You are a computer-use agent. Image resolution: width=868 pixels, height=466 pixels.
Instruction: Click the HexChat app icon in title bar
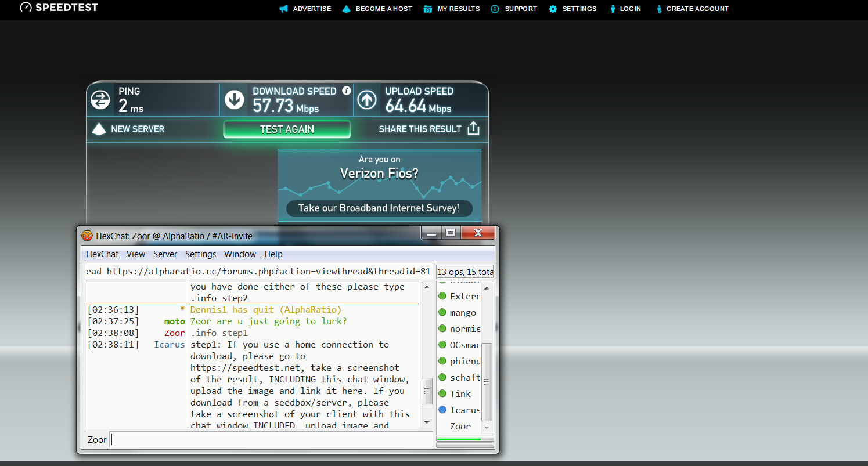(87, 236)
